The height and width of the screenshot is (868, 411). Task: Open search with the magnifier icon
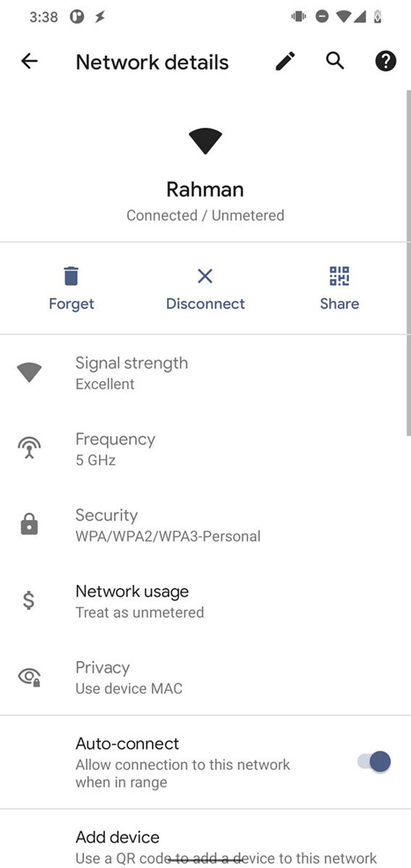coord(335,61)
